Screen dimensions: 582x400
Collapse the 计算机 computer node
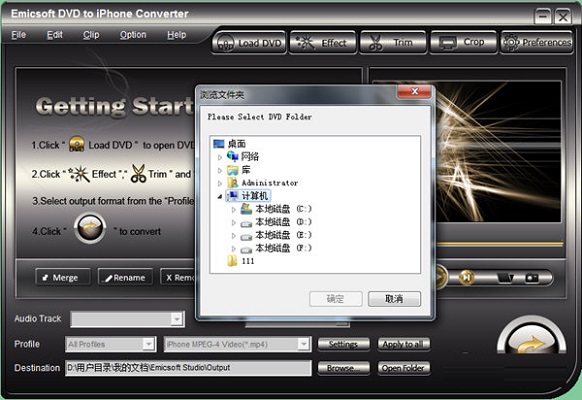tap(220, 196)
